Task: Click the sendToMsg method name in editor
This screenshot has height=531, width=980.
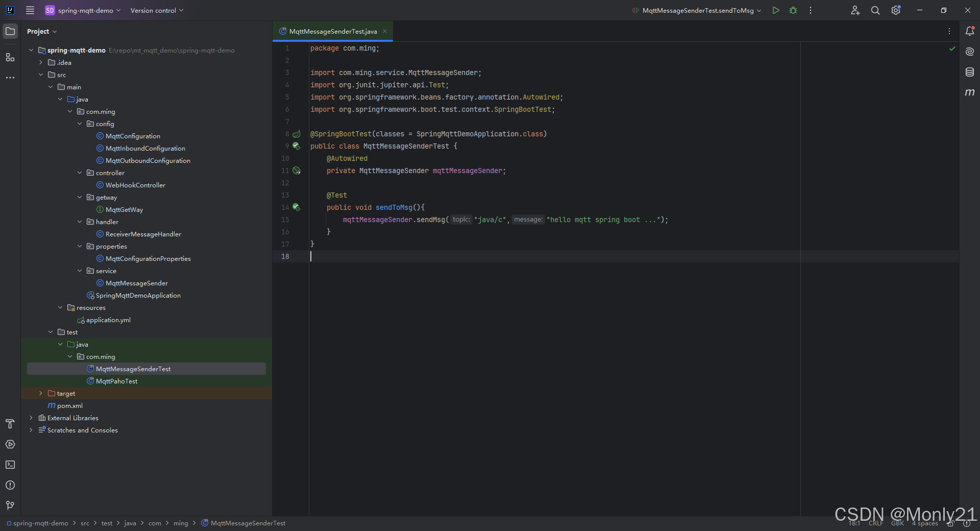Action: point(394,207)
